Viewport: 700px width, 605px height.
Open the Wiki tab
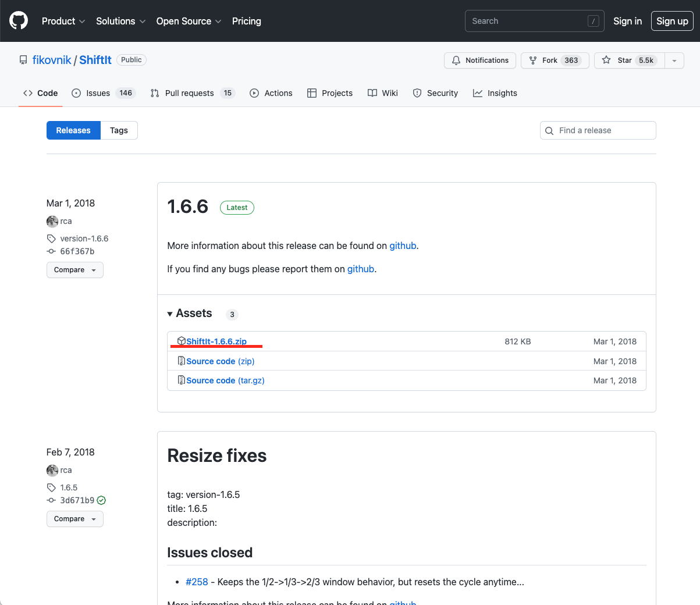tap(383, 93)
